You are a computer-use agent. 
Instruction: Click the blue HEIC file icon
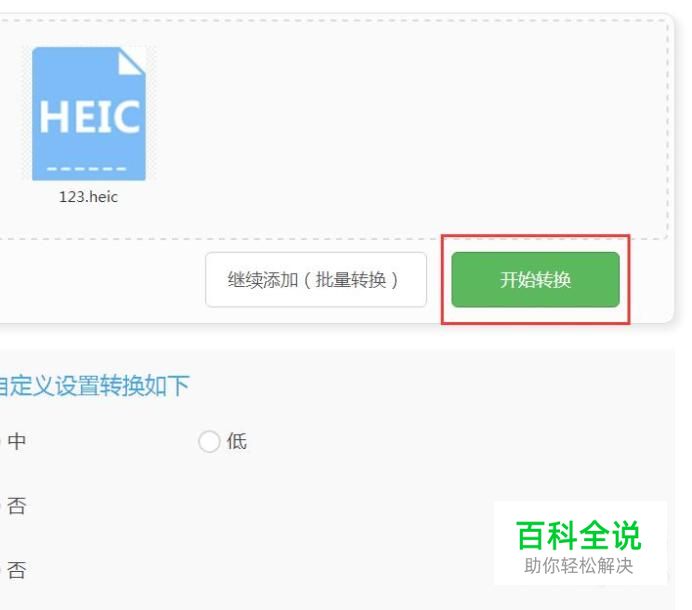pos(89,114)
